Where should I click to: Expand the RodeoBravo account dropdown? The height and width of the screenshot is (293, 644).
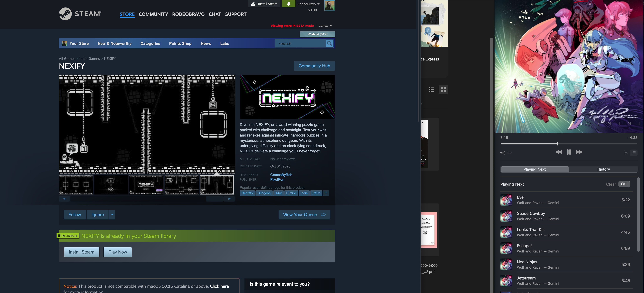point(308,4)
